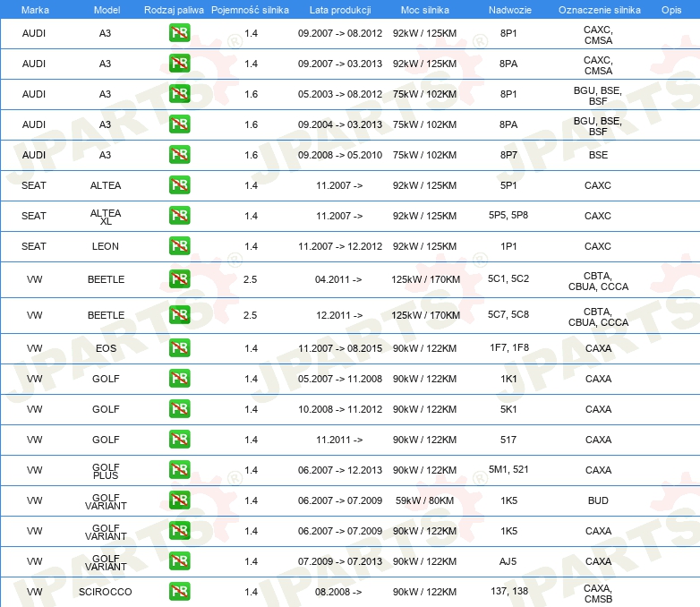Click the body code 517
The height and width of the screenshot is (607, 700).
(508, 440)
